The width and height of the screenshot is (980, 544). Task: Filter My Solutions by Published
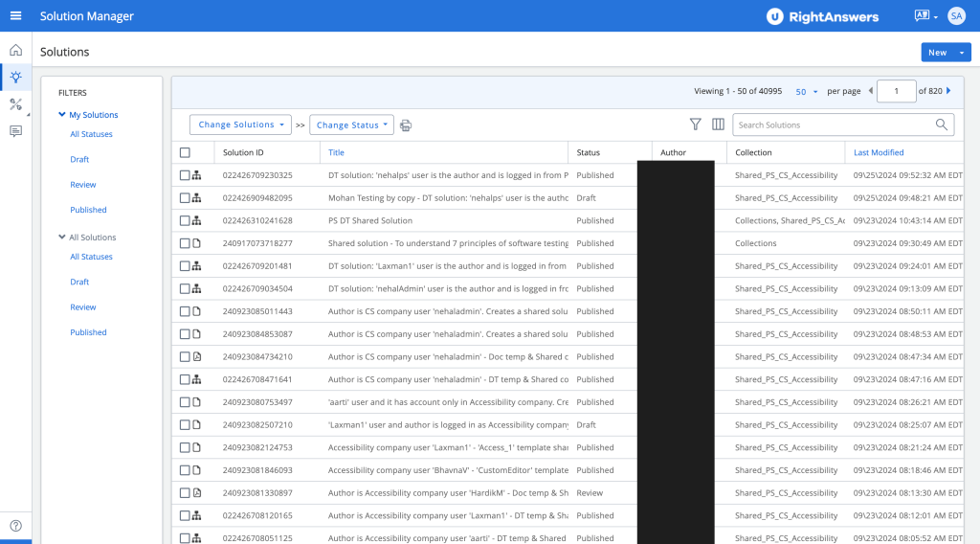[88, 210]
